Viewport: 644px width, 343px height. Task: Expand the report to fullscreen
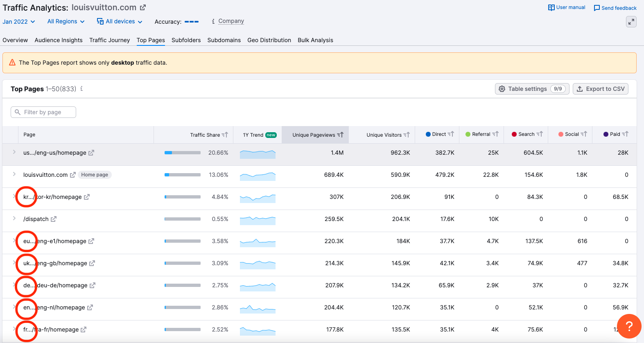pos(631,22)
